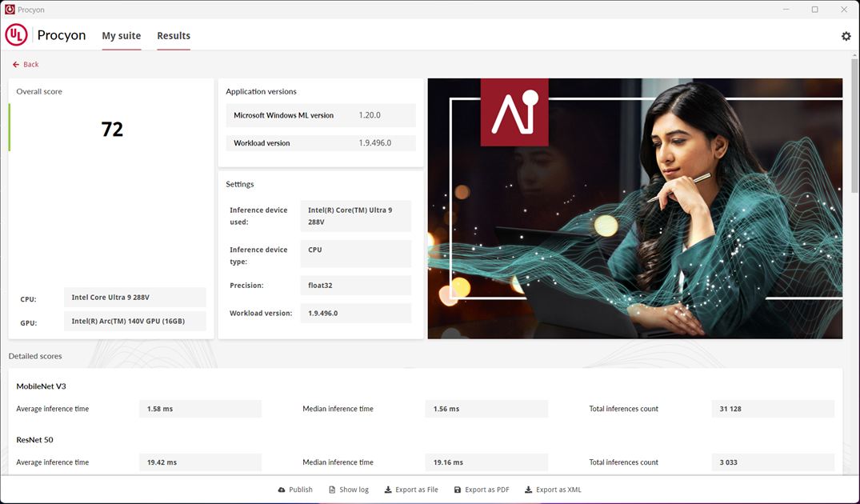Click the Detailed scores heading

35,356
